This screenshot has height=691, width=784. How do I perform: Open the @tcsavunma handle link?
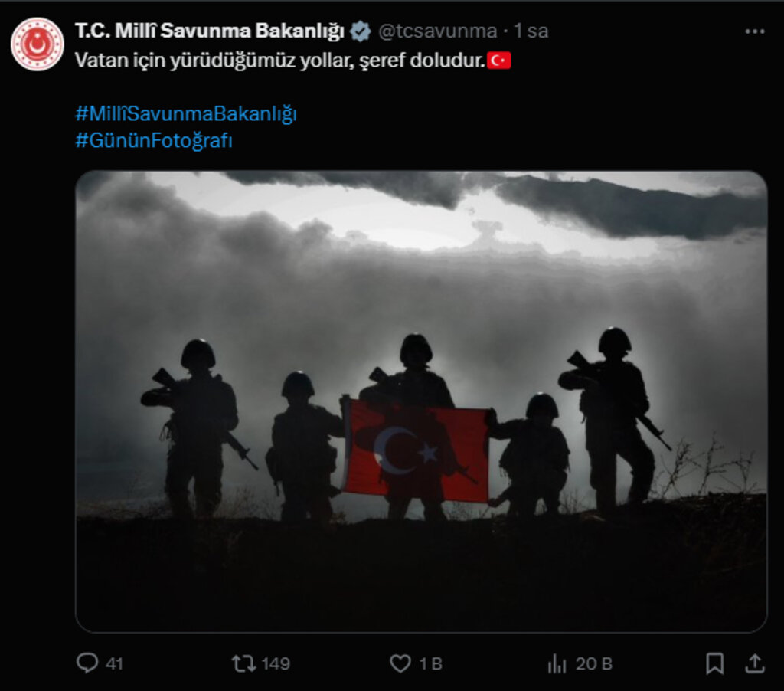click(437, 31)
